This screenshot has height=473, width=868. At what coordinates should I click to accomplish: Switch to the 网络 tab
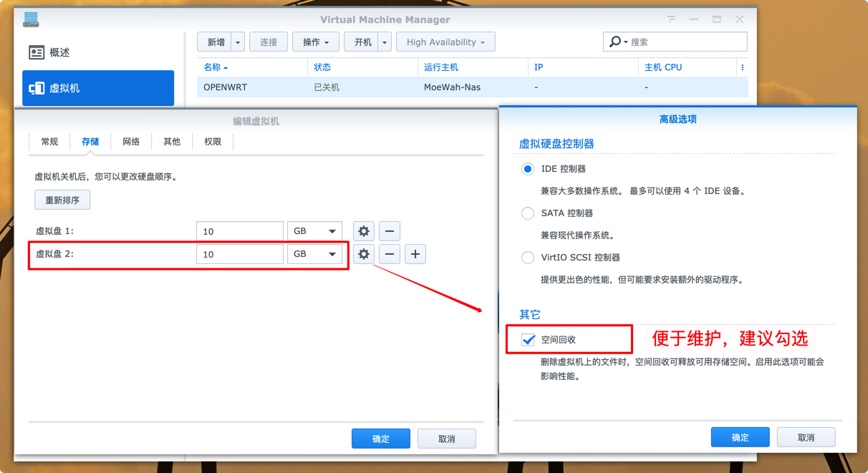131,142
